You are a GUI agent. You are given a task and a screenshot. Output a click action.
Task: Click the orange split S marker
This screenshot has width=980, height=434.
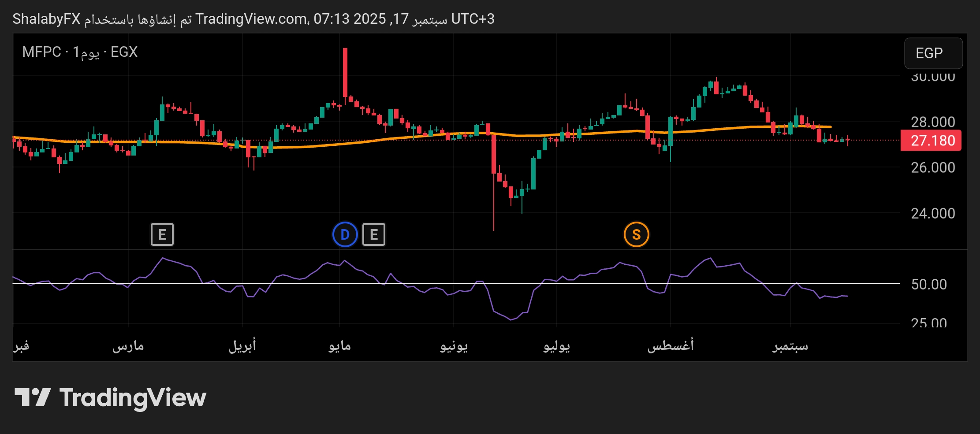637,234
